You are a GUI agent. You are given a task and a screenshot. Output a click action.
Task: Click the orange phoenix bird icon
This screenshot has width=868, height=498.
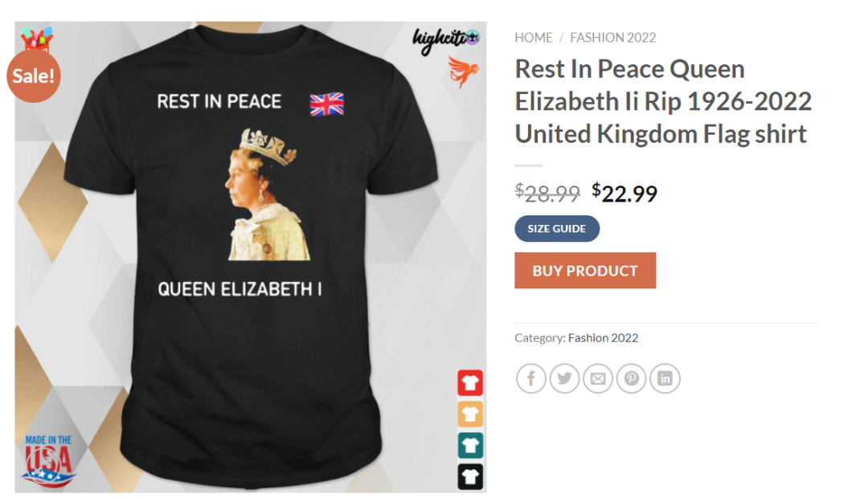click(462, 71)
